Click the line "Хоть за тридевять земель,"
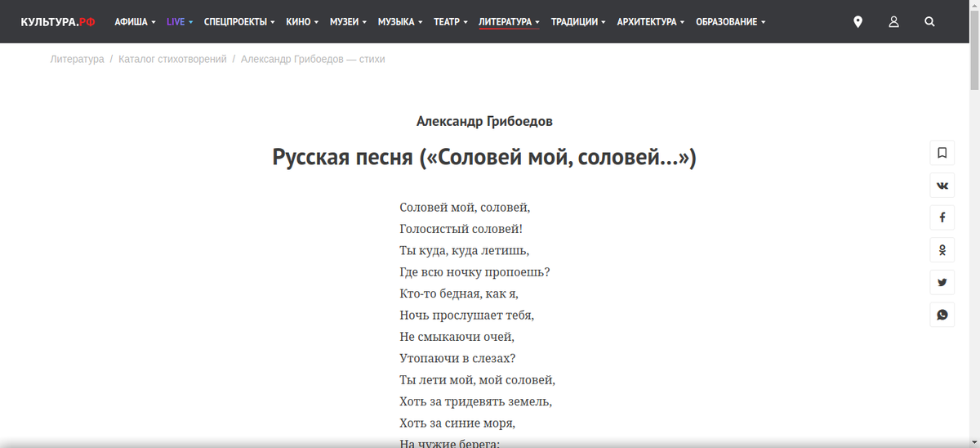Image resolution: width=980 pixels, height=448 pixels. click(x=476, y=401)
